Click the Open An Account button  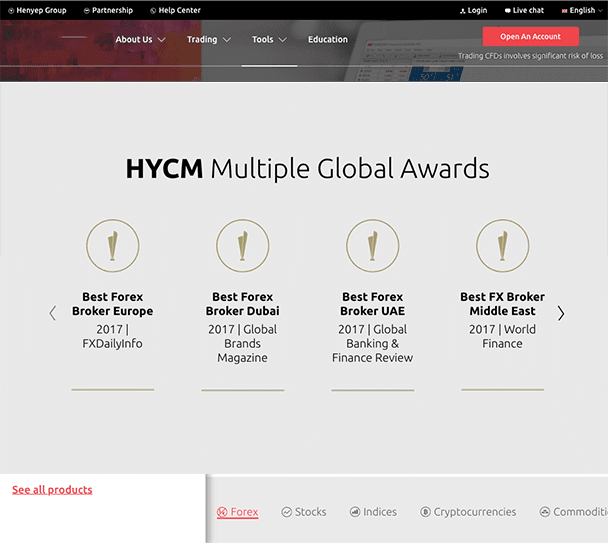(530, 36)
